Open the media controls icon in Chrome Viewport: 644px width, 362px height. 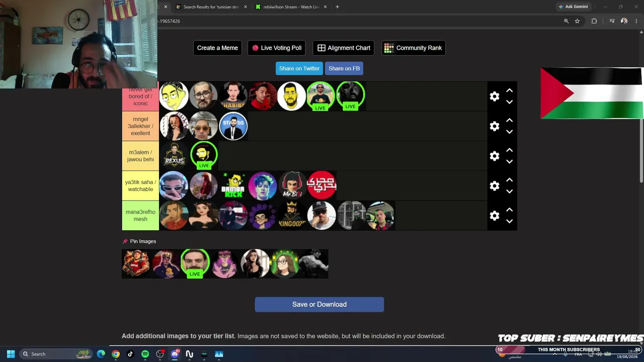tap(612, 21)
